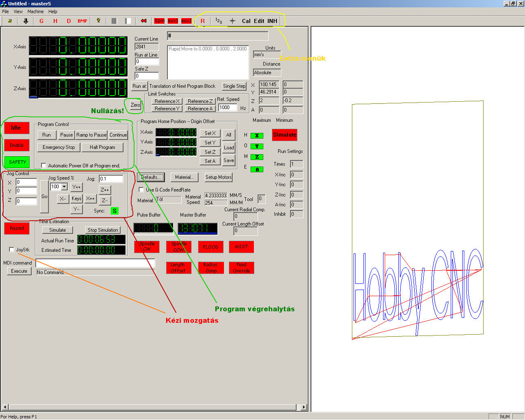This screenshot has width=525, height=420.
Task: Open the File menu
Action: pyautogui.click(x=5, y=11)
